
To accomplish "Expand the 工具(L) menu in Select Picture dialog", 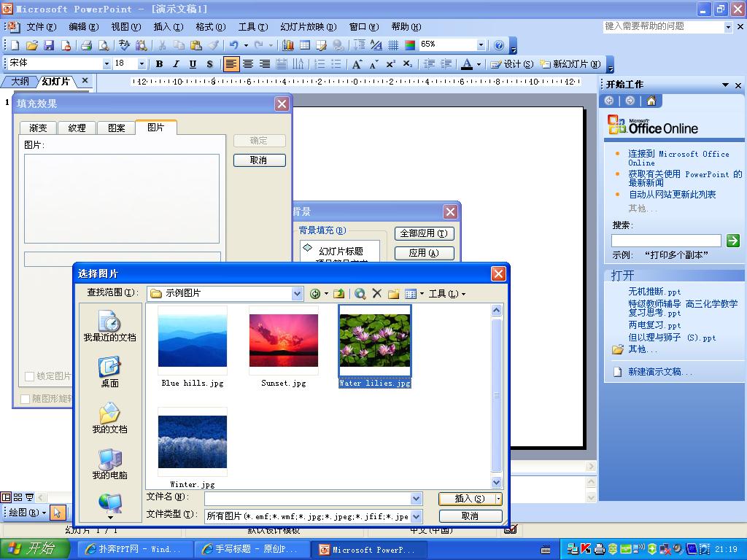I will [x=447, y=294].
